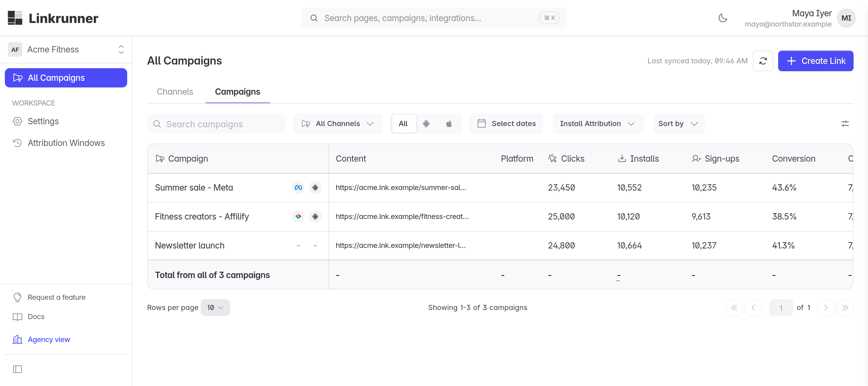The image size is (868, 386).
Task: Click the Summer sale - Meta campaign name
Action: pos(194,188)
